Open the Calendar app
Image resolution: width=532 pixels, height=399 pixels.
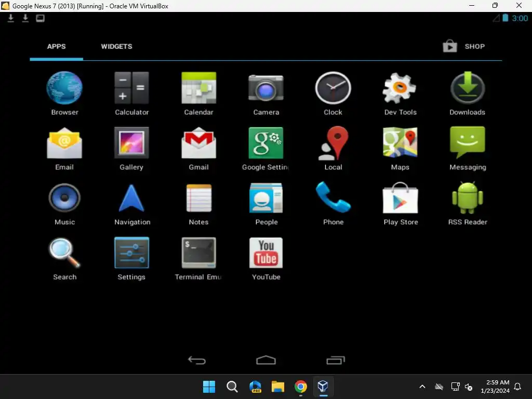(199, 94)
